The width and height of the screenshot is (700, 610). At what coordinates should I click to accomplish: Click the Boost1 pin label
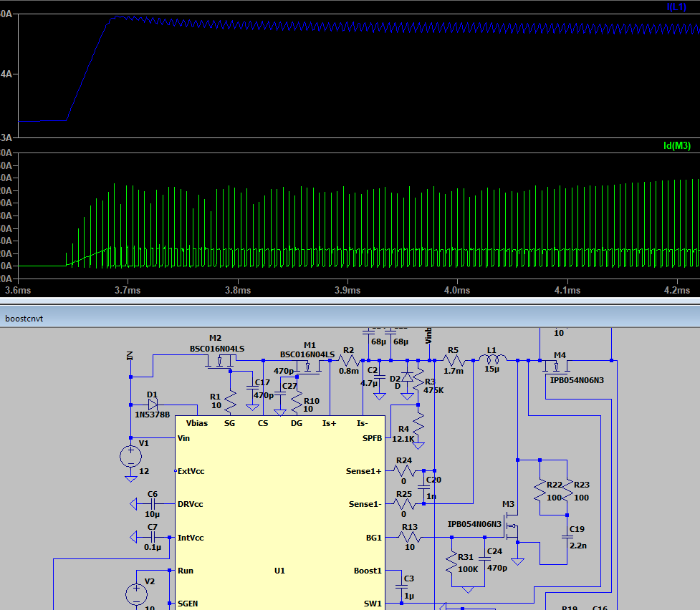point(368,571)
